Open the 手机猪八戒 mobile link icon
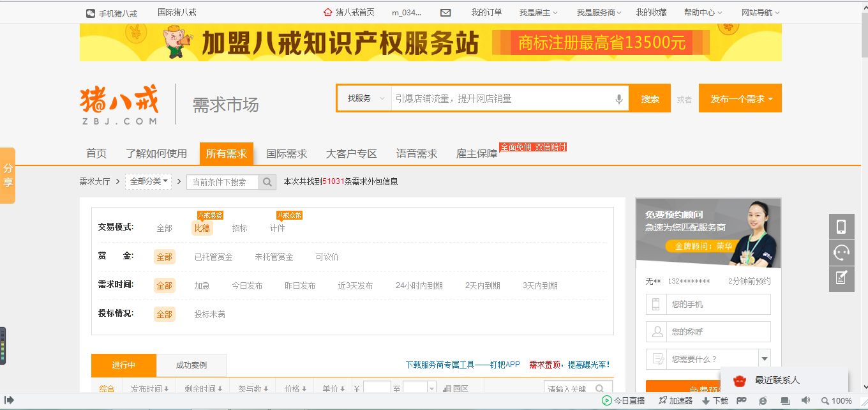 pos(91,13)
